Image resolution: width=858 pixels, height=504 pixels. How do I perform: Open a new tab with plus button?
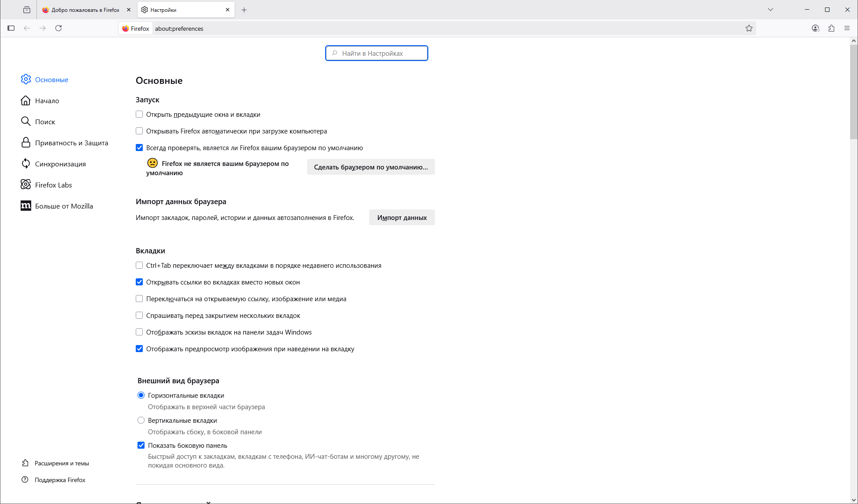(x=244, y=10)
